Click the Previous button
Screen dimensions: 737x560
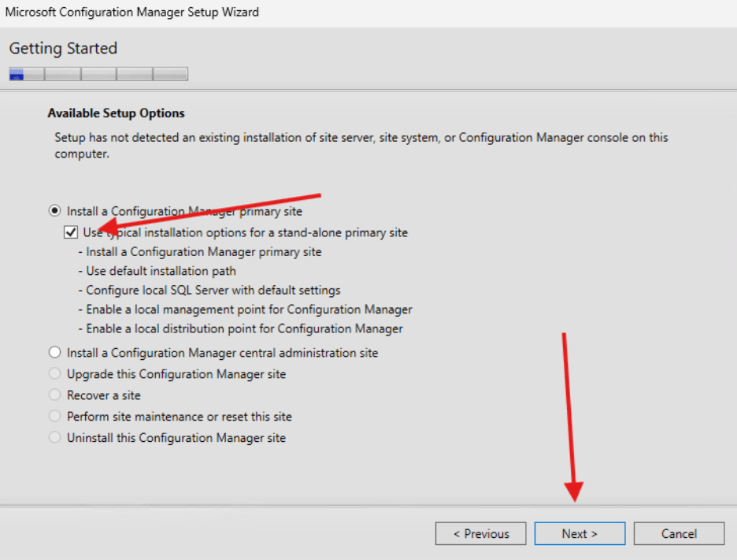[480, 533]
